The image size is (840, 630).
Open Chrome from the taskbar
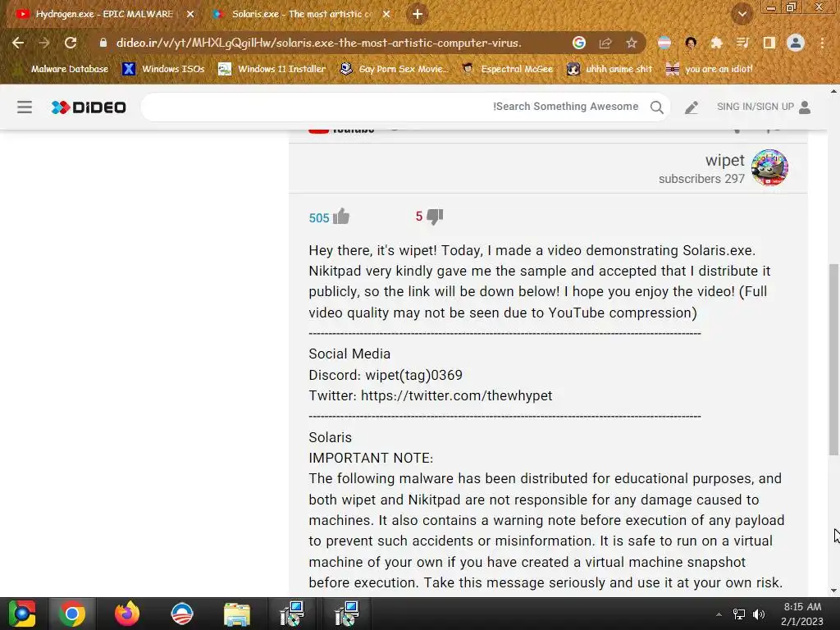tap(72, 614)
